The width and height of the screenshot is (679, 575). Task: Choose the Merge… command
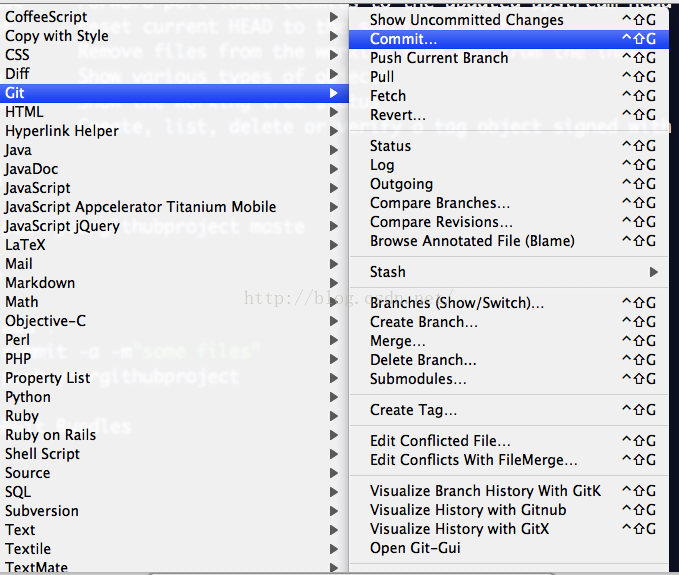pos(509,341)
